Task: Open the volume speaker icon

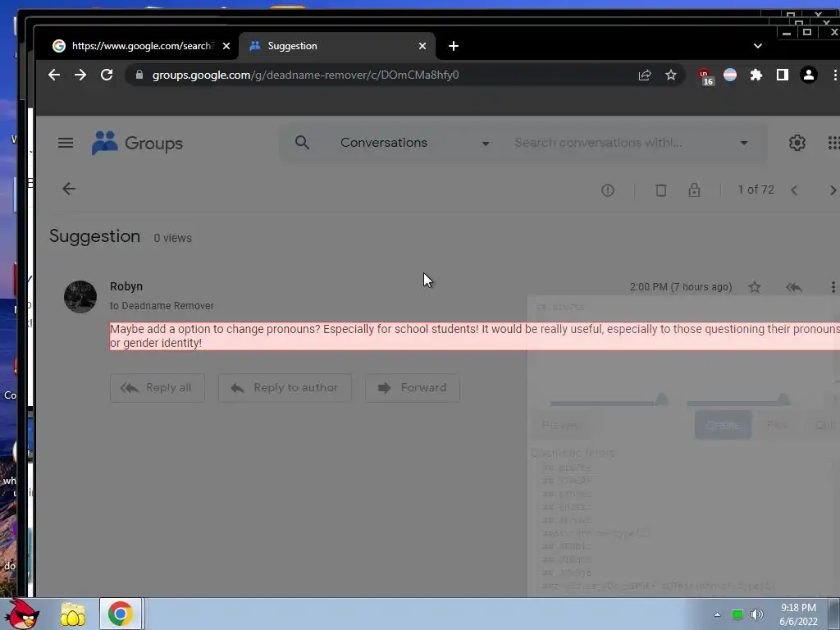Action: 756,614
